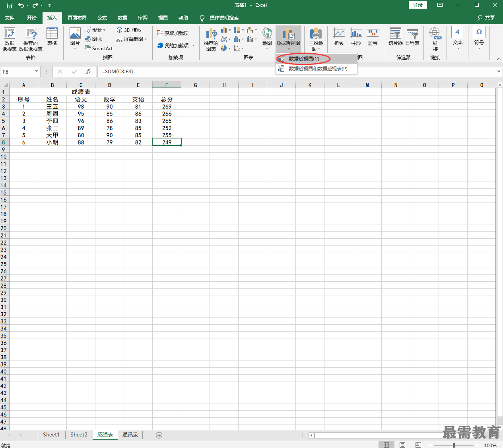This screenshot has height=448, width=503.
Task: Expand the formula bar
Action: tap(499, 72)
